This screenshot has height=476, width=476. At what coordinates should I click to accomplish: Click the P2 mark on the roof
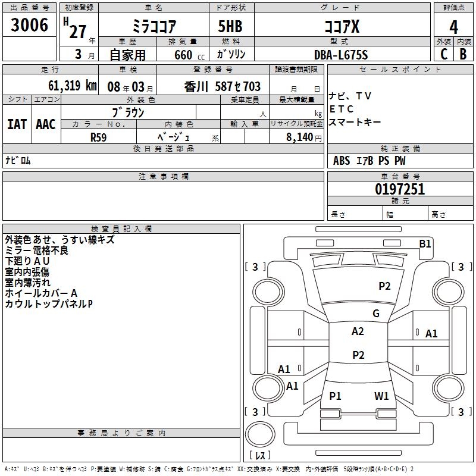click(x=358, y=355)
